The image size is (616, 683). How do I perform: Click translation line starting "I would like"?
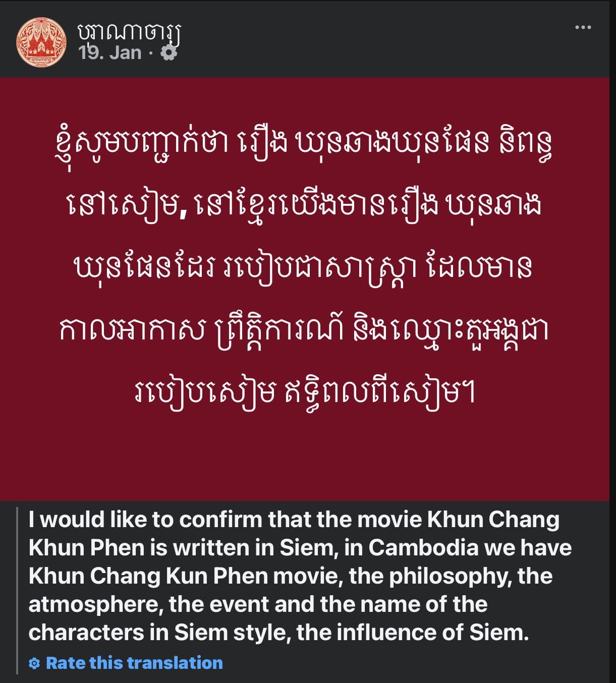point(294,520)
